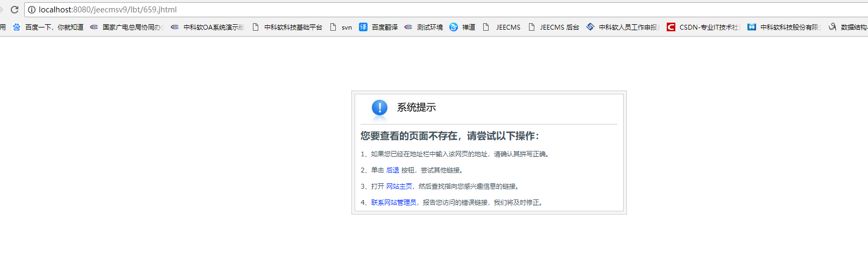Viewport: 868px width, 269px height.
Task: Click the blue favicon beside 中科软科技股份有限
Action: coord(752,27)
